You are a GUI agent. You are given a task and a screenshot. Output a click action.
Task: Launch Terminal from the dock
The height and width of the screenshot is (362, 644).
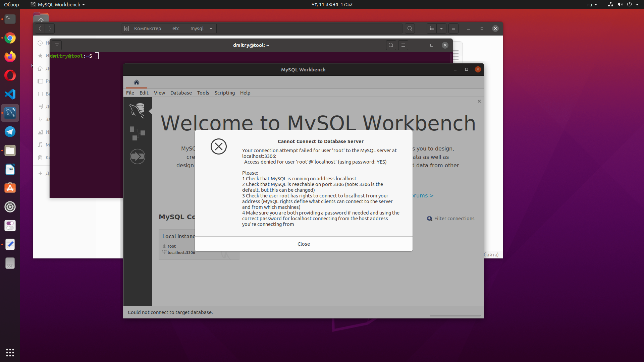coord(10,19)
